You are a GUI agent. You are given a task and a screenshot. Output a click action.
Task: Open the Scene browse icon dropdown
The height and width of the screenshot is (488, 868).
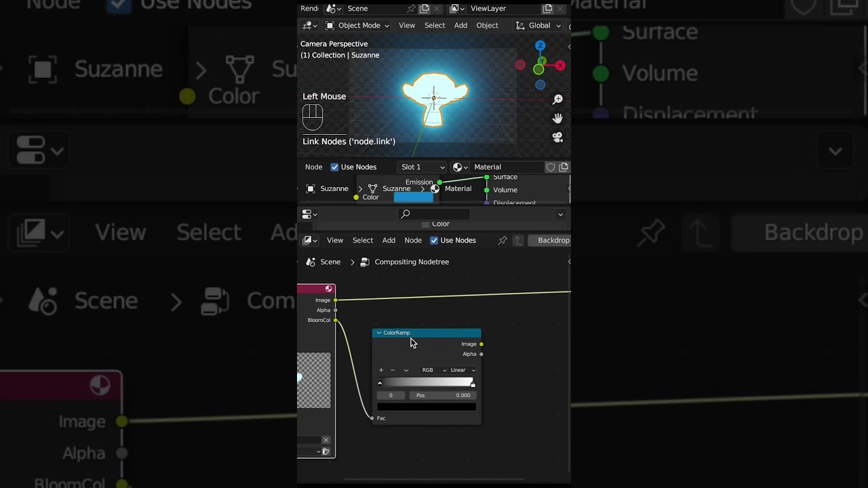pyautogui.click(x=333, y=9)
